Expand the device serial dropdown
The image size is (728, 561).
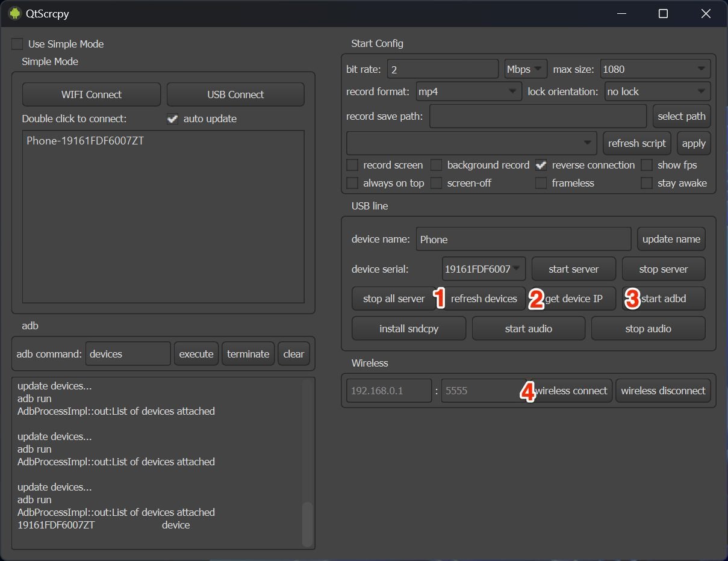pos(484,269)
